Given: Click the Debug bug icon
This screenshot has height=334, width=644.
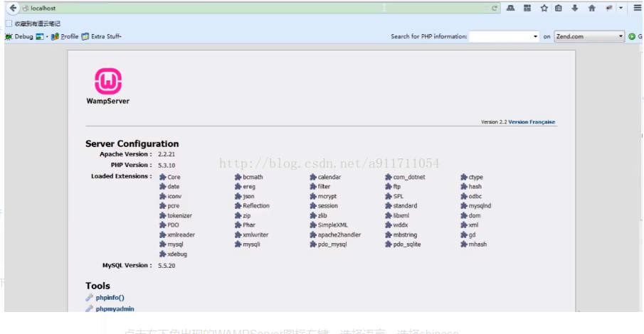Looking at the screenshot, I should click(x=9, y=36).
